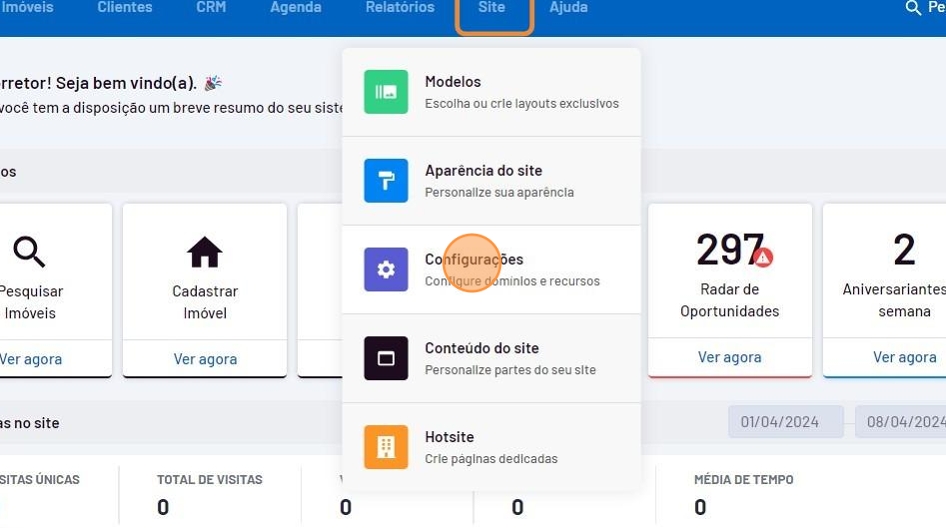Click the blue paint roller icon
This screenshot has height=528, width=946.
(x=386, y=181)
